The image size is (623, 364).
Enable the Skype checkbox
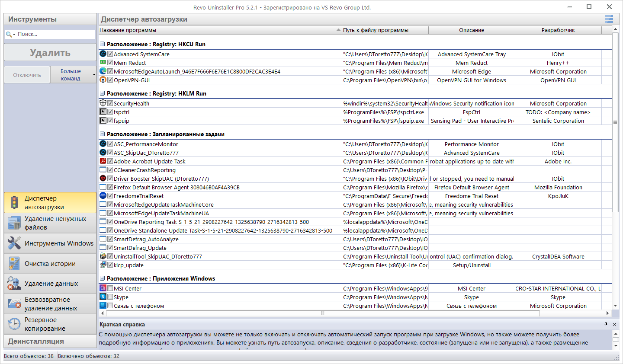click(110, 297)
